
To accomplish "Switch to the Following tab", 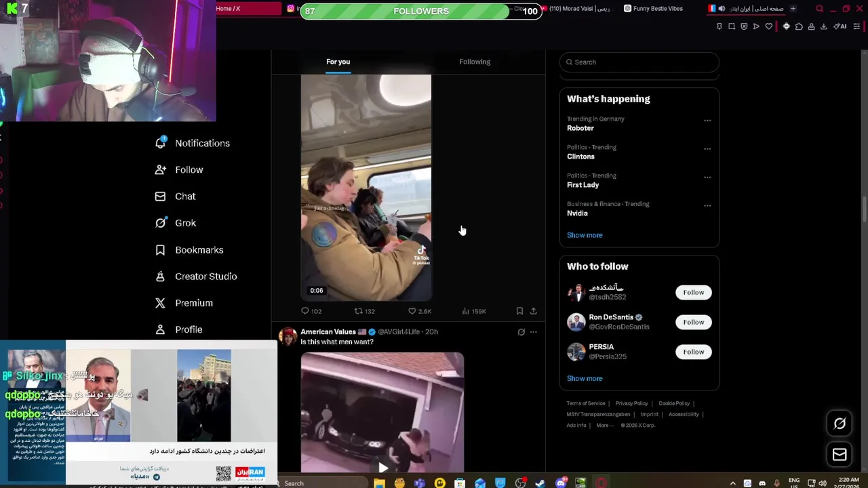I will click(475, 62).
